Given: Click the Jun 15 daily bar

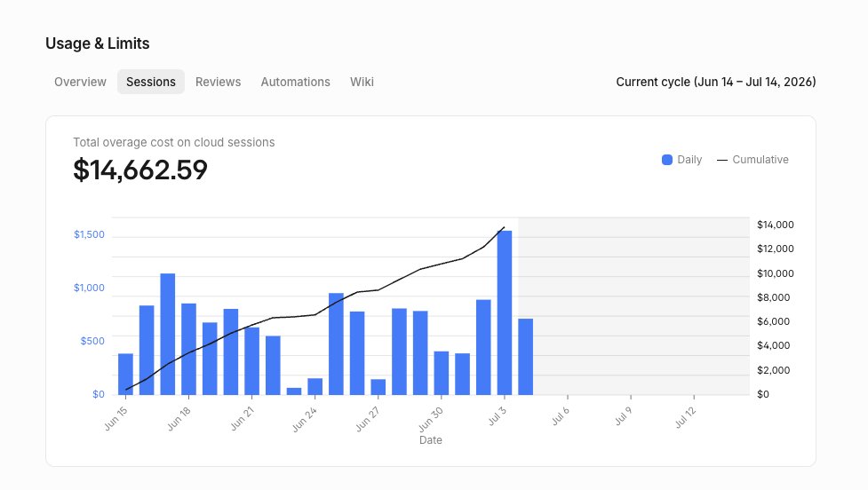Looking at the screenshot, I should (125, 374).
